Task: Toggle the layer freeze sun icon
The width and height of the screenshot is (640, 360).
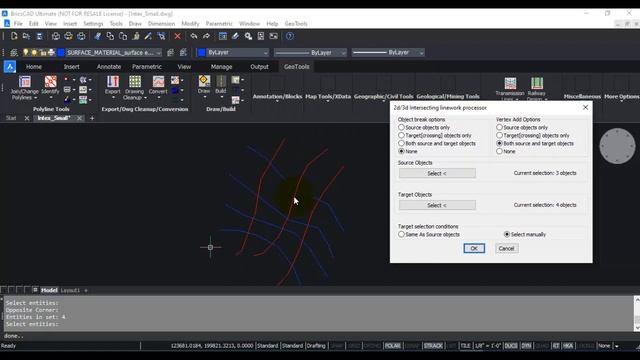Action: [34, 52]
